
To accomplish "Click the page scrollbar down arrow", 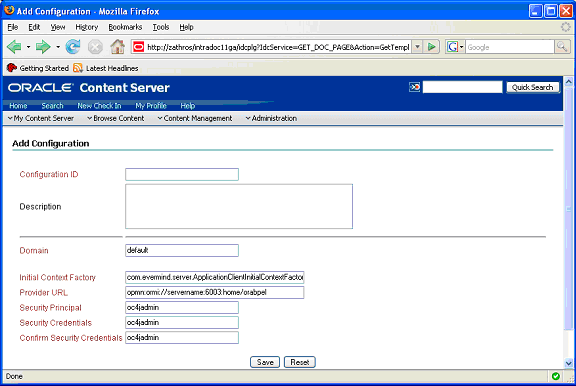I will [569, 364].
